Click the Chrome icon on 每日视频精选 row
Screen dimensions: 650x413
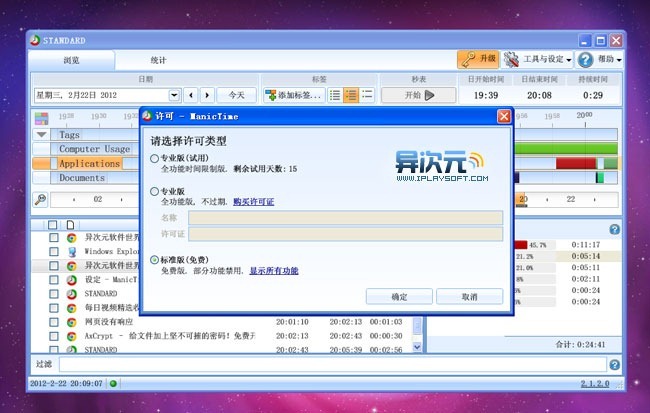pyautogui.click(x=71, y=308)
